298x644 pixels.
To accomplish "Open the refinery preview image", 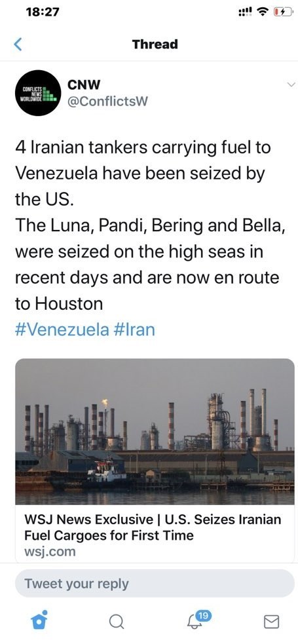I will (155, 431).
